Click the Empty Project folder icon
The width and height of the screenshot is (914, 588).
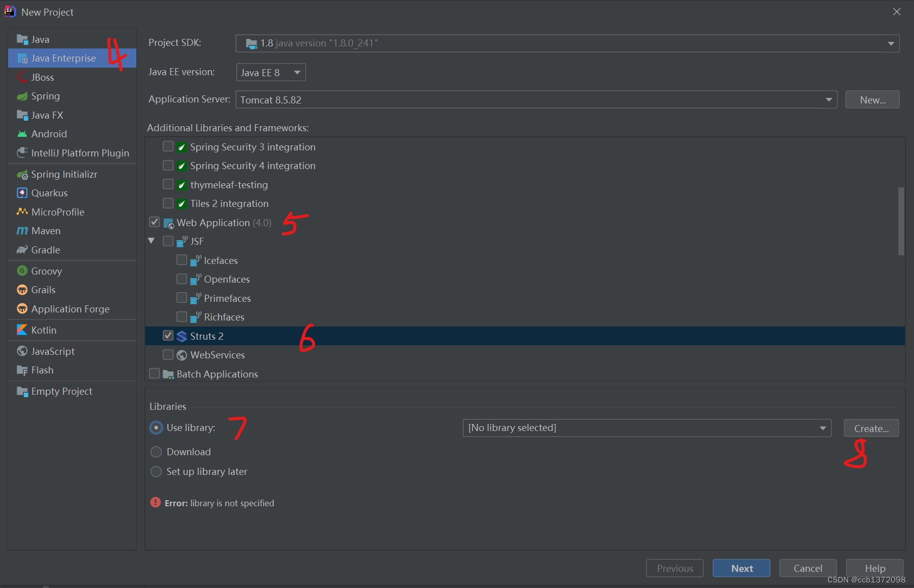22,392
